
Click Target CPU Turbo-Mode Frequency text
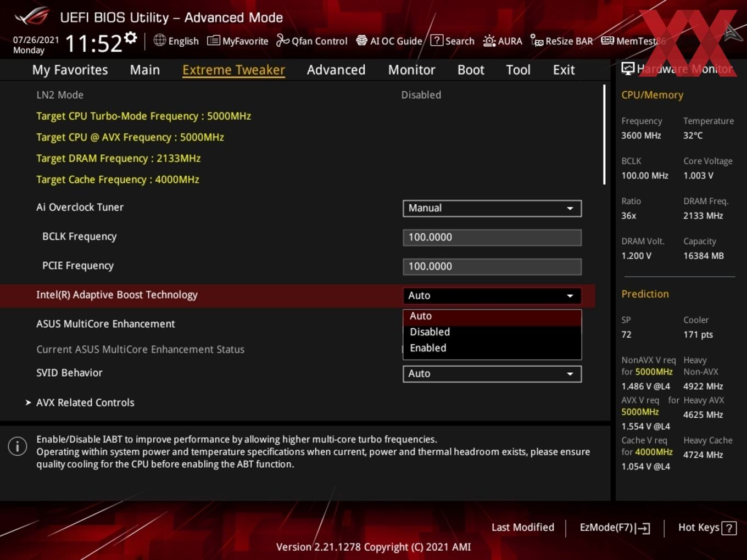(143, 116)
